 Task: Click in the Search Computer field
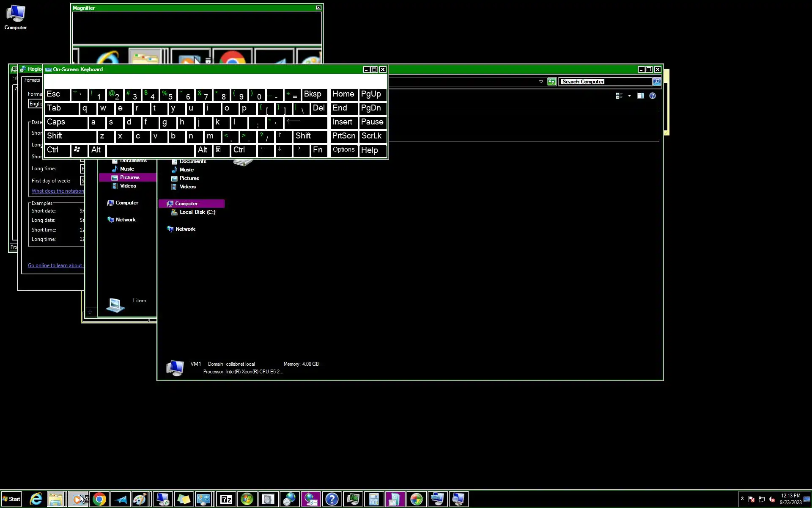605,82
